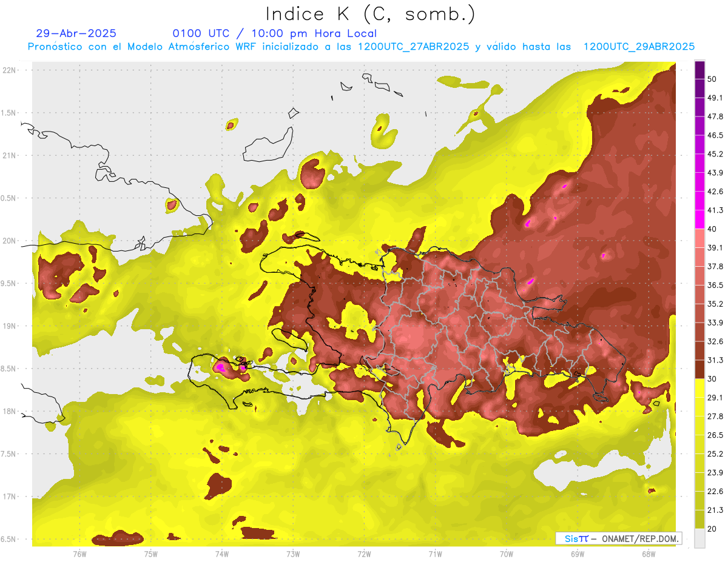Click the latitude axis label '17N'
Screen dimensions: 728x562
tap(10, 497)
